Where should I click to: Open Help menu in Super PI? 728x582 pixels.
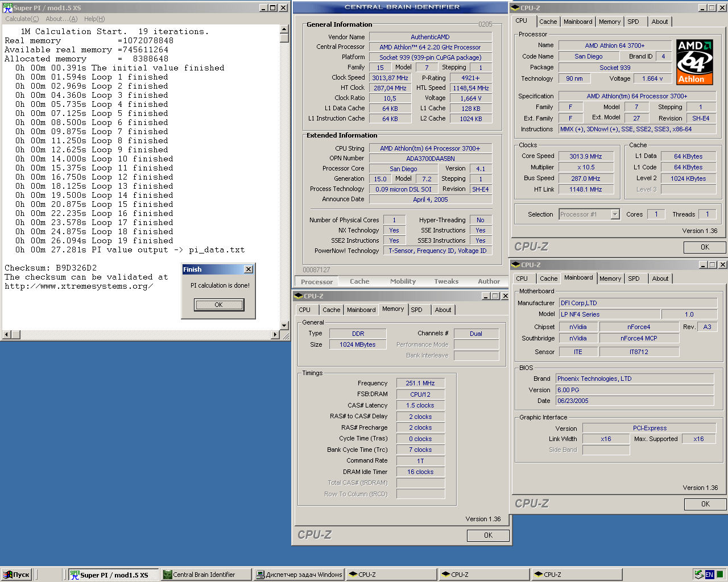click(94, 19)
